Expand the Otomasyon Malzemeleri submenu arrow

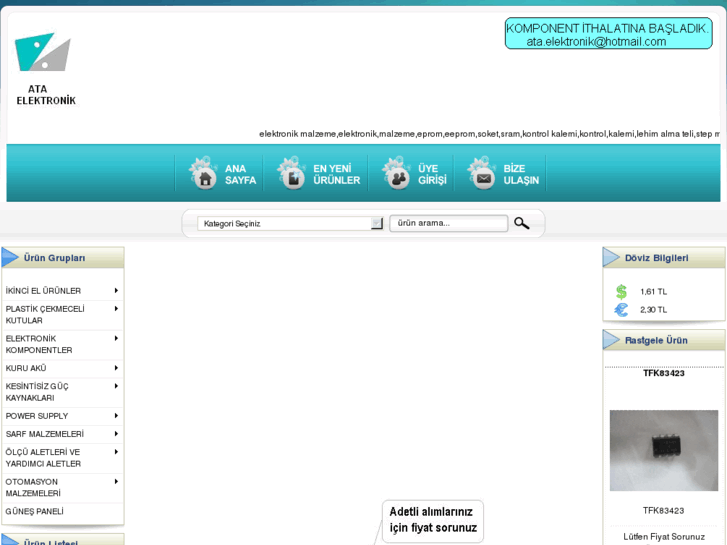(116, 481)
